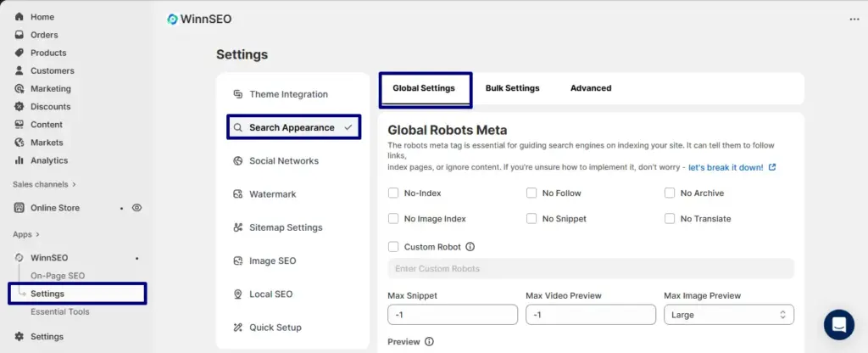The height and width of the screenshot is (353, 868).
Task: Open Search Appearance settings section
Action: (294, 127)
